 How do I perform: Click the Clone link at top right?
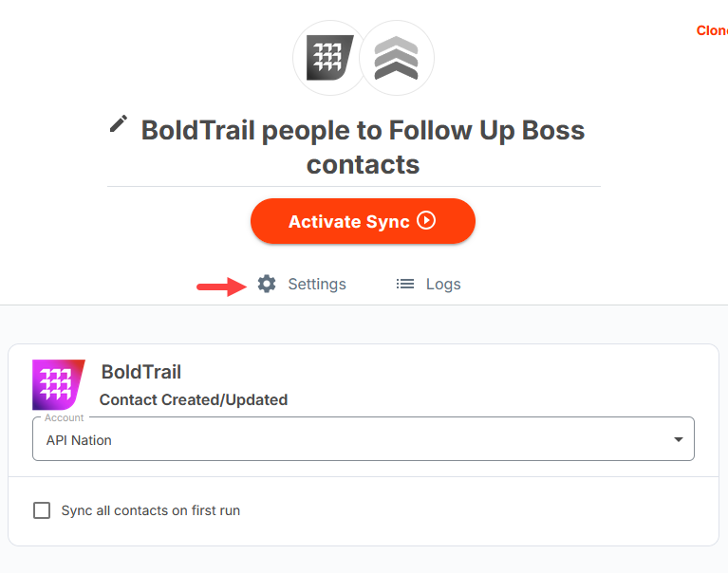pyautogui.click(x=713, y=30)
